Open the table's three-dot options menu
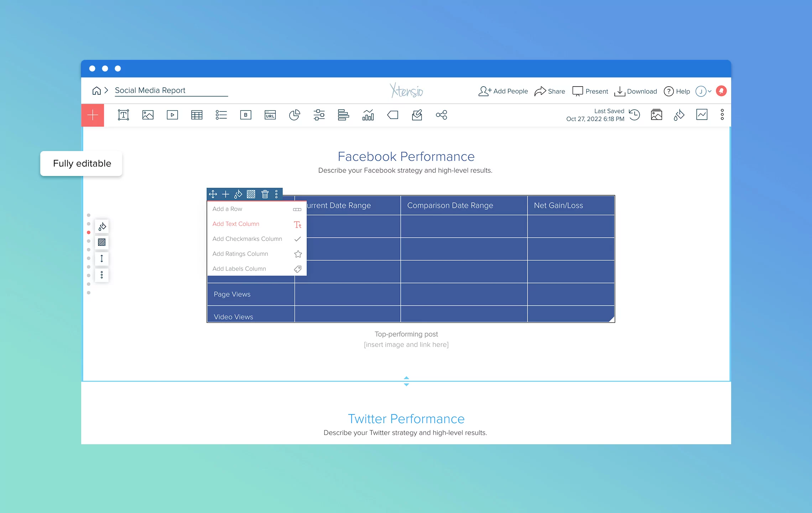 click(277, 194)
